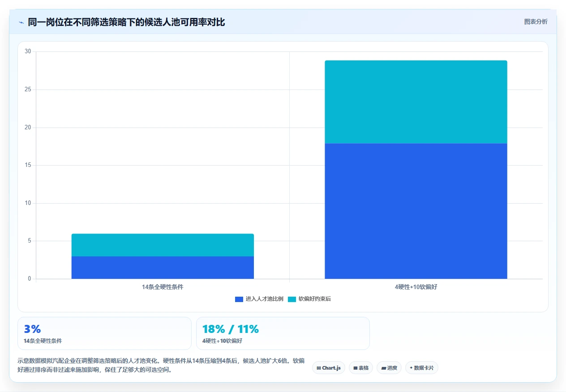Screen dimensions: 566x392
Task: Click the 14条全硬性条件 axis label
Action: 163,287
